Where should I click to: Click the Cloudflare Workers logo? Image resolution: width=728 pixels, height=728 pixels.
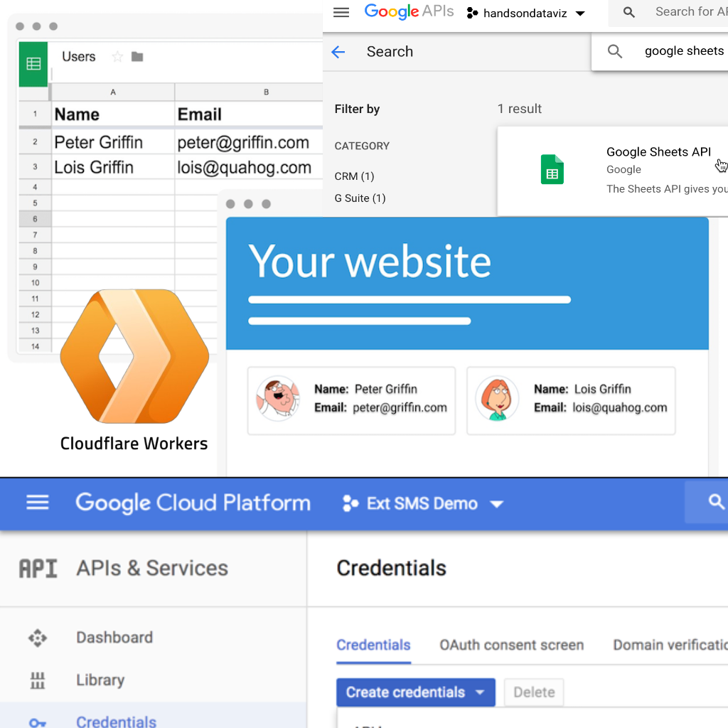pos(134,356)
